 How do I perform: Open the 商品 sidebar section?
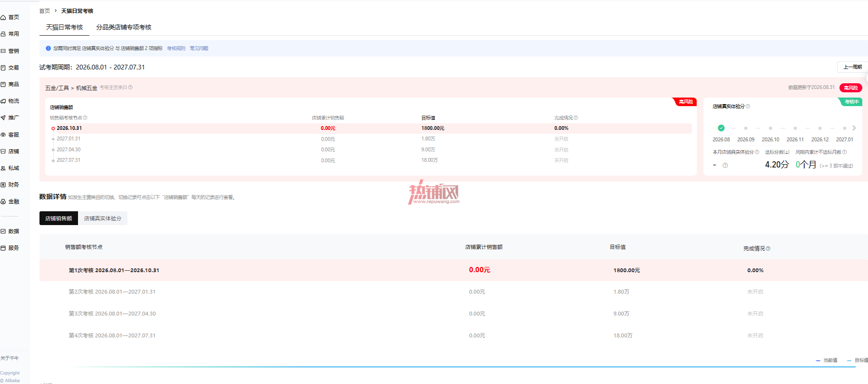[x=10, y=84]
